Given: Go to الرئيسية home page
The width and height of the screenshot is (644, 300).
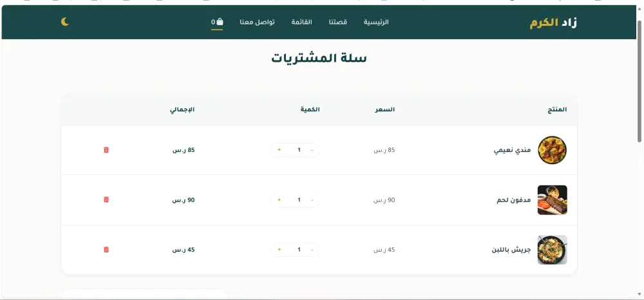Looking at the screenshot, I should pyautogui.click(x=376, y=22).
